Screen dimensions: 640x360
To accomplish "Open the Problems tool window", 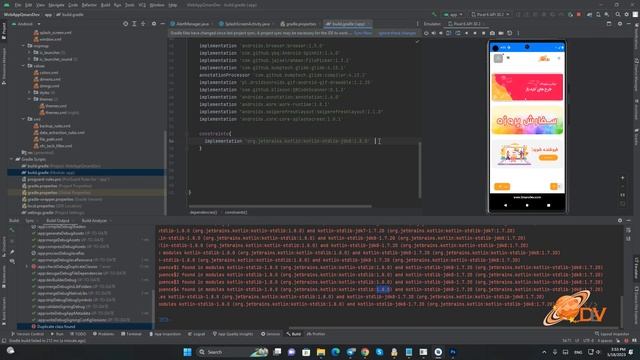I will (x=104, y=334).
